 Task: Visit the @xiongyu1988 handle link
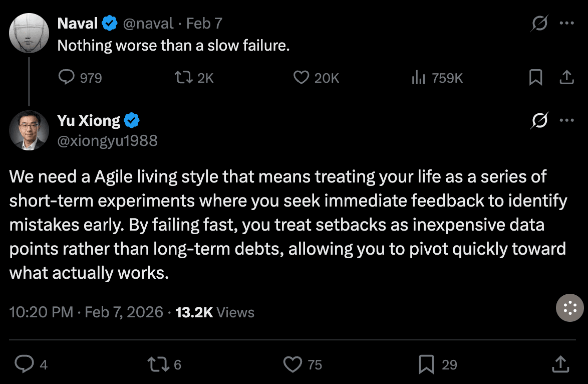108,141
